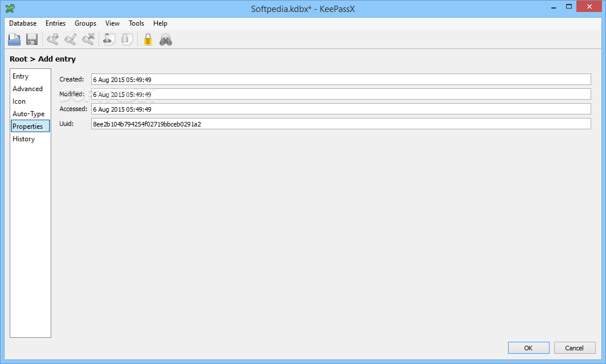Click the Edit entry key icon
Viewport: 606px width, 364px height.
click(x=71, y=39)
